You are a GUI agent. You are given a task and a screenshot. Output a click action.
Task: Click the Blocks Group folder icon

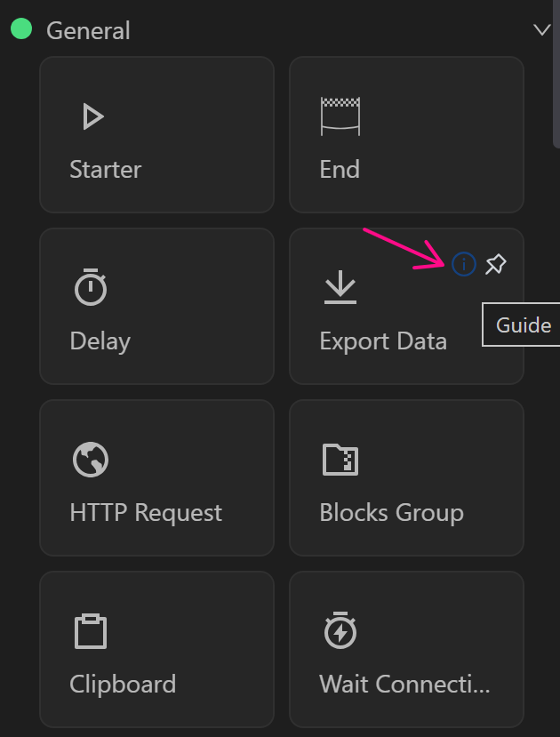(340, 460)
